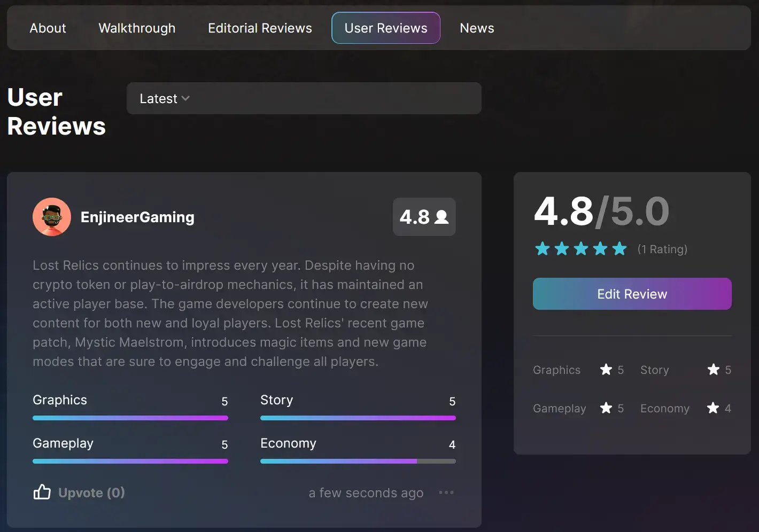Click the 4.8/5.0 overall score
The image size is (759, 532).
coord(601,211)
